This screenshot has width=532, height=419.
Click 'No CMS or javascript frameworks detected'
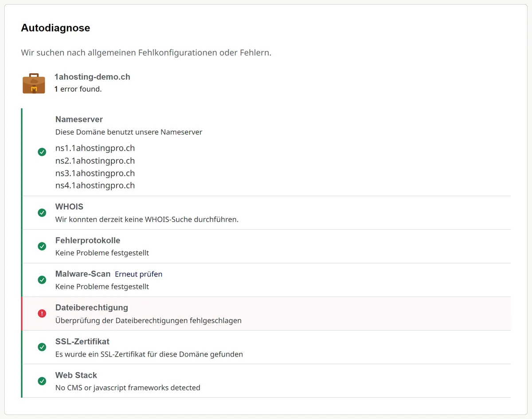tap(128, 388)
